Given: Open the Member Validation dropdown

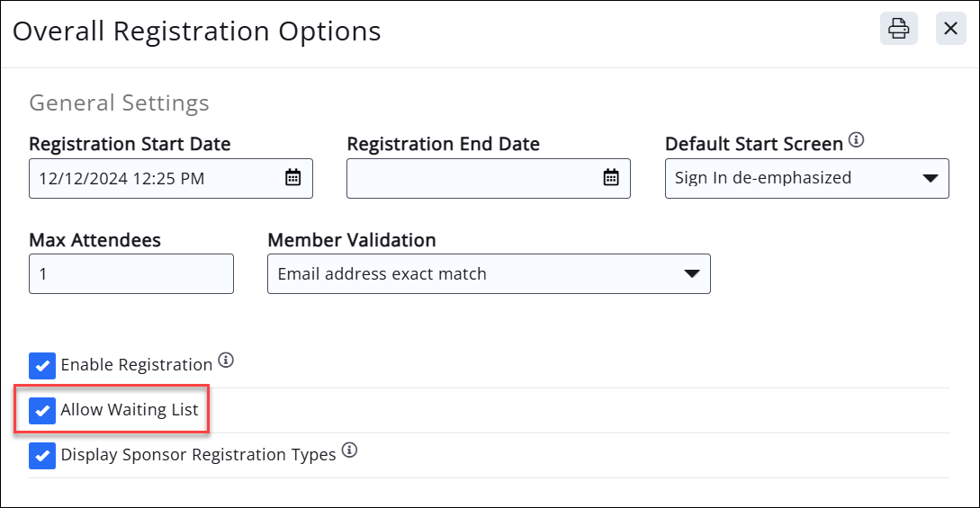Looking at the screenshot, I should (x=489, y=274).
